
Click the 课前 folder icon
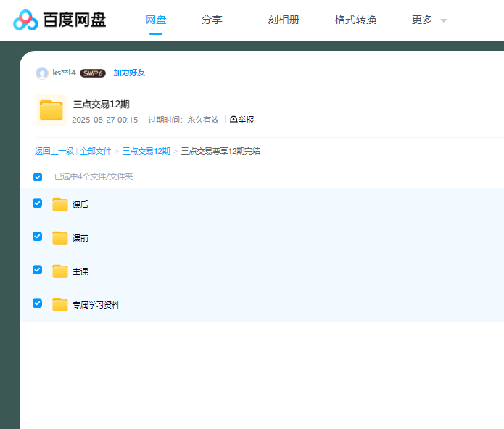60,238
